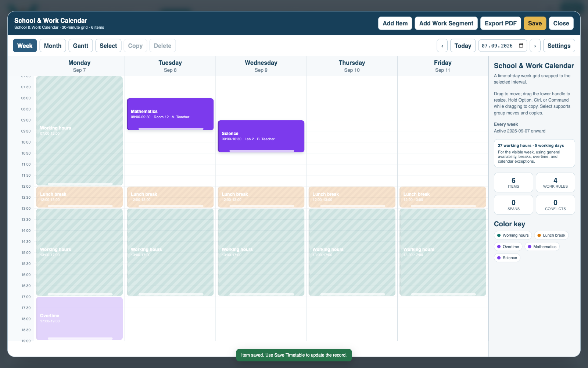The height and width of the screenshot is (368, 588).
Task: Select Friday Lunch break block
Action: click(x=443, y=197)
